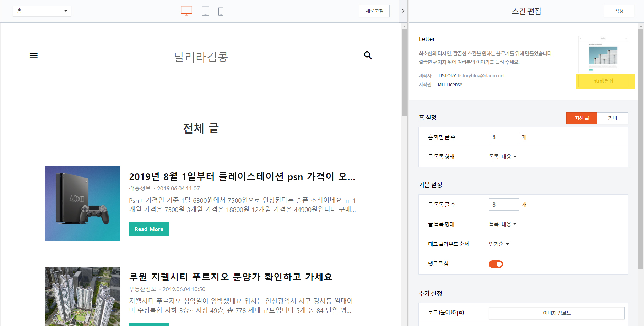Screen dimensions: 644x326
Task: Click the apartment complex post thumbnail
Action: coord(82,297)
